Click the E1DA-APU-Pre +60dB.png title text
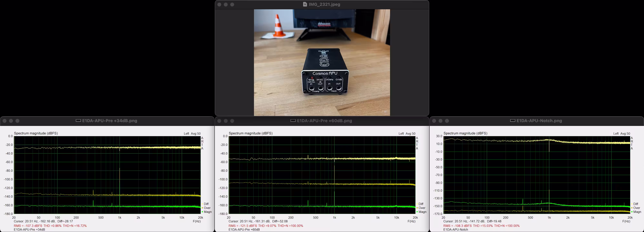The image size is (644, 232). pyautogui.click(x=324, y=121)
